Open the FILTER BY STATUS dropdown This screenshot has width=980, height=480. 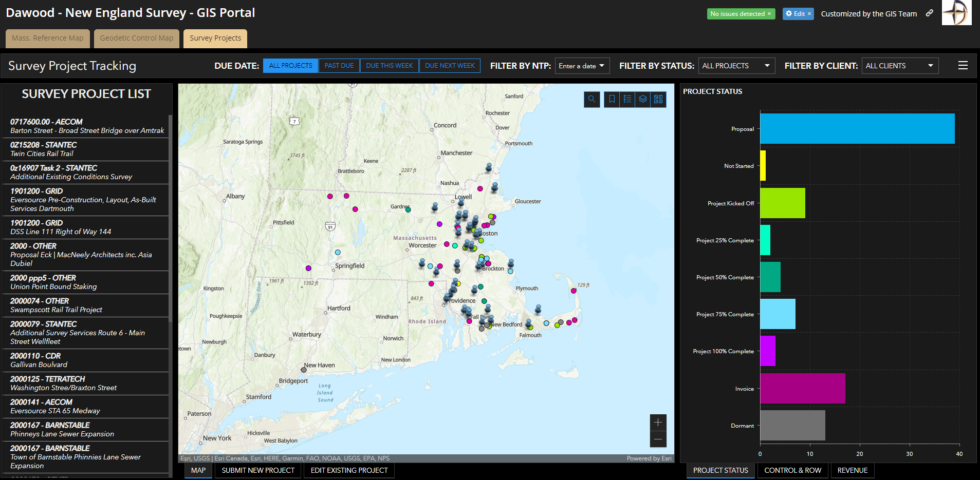[736, 65]
